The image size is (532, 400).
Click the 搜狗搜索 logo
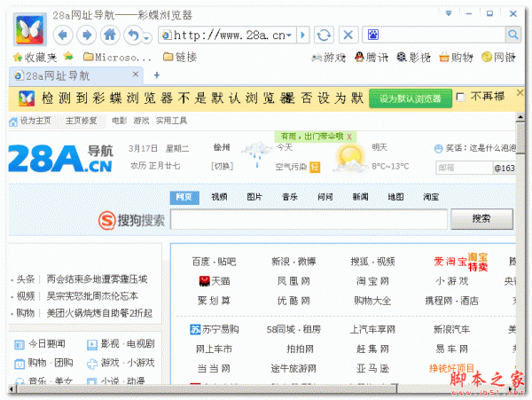pos(131,221)
